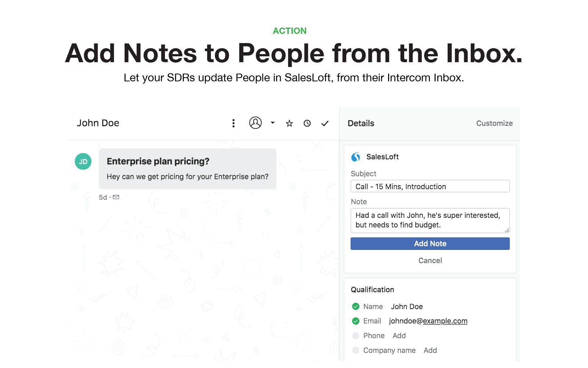Click the email envelope icon under message
This screenshot has width=588, height=368.
coord(116,197)
